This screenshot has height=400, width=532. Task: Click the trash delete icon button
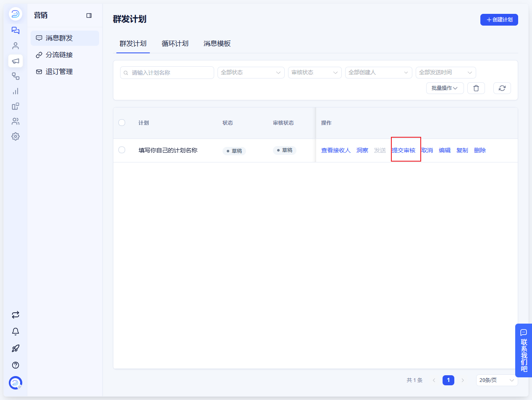click(x=476, y=88)
